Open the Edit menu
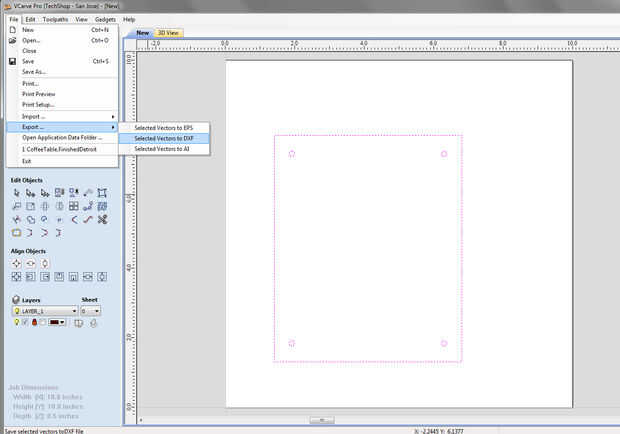This screenshot has height=434, width=620. coord(30,19)
